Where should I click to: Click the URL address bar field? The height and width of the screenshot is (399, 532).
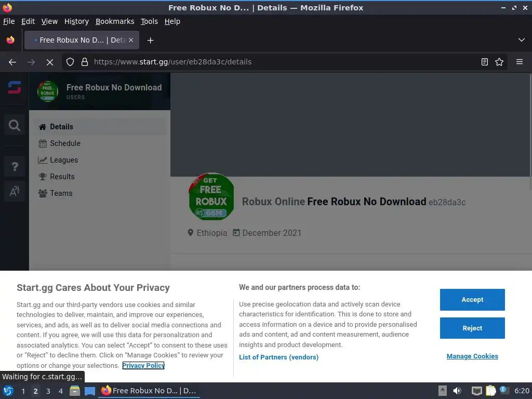(x=284, y=62)
